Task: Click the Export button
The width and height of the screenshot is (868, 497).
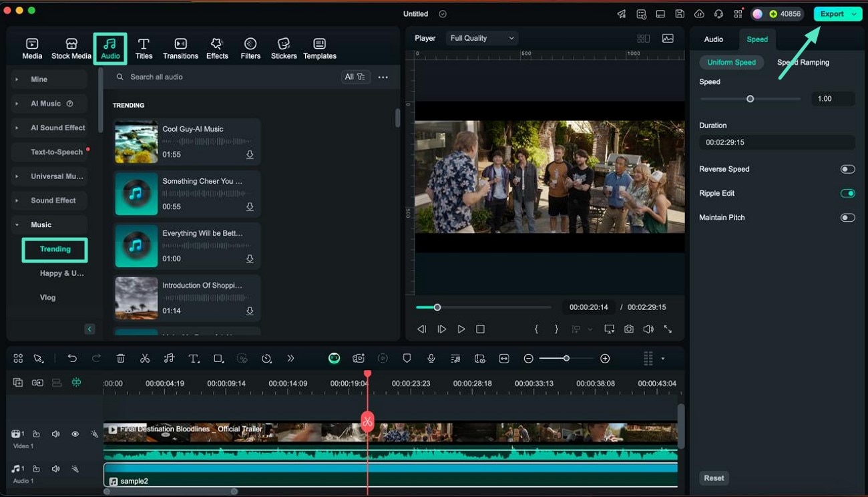Action: click(837, 14)
